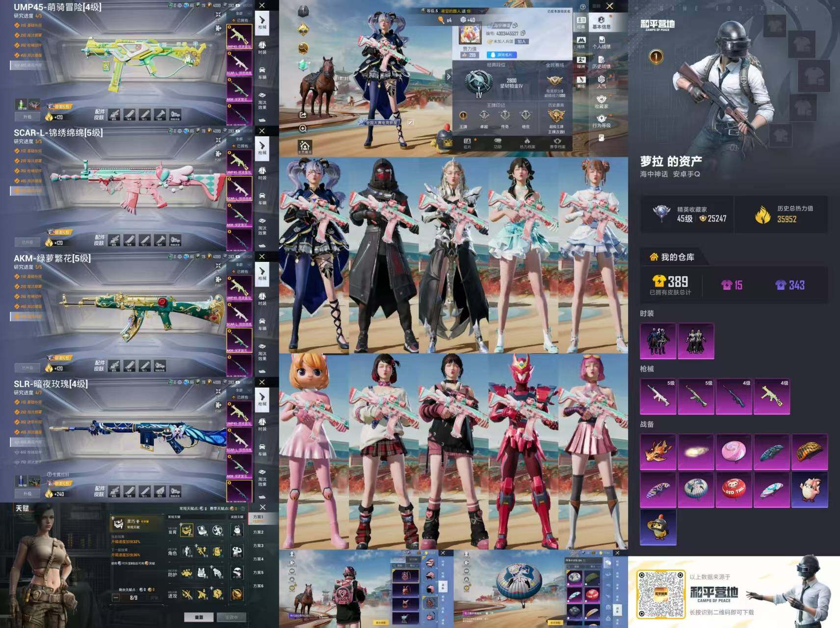Viewport: 840px width, 628px height.
Task: Click the fullscreen arrows icon in the UMP45-萌骑冒险 panel
Action: (218, 15)
